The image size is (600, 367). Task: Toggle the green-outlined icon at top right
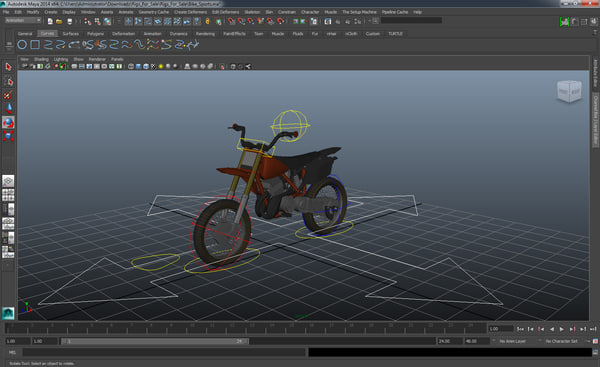click(x=564, y=22)
